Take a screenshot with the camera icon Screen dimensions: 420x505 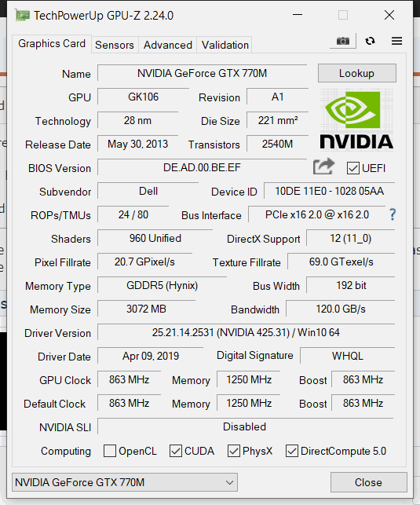click(343, 41)
